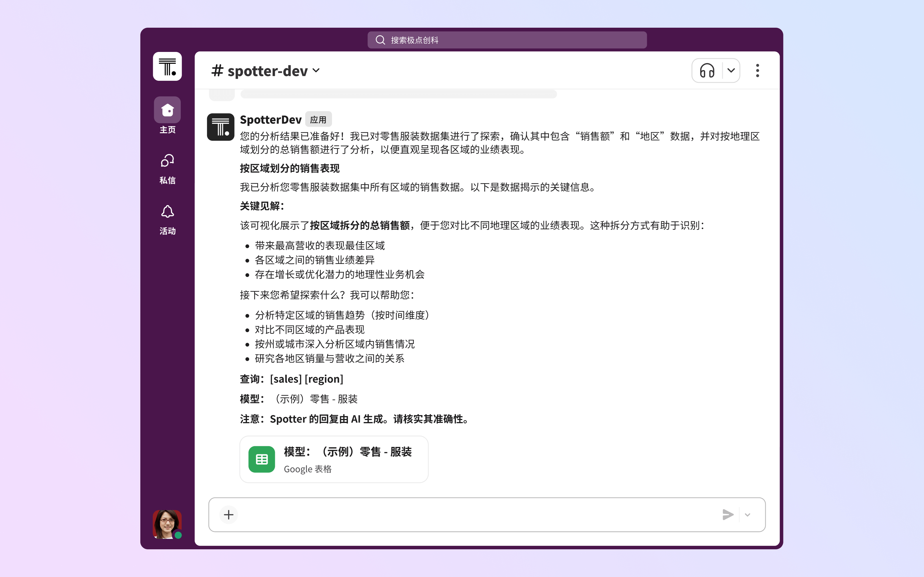Click the search bar 搜索极点创科
This screenshot has height=577, width=924.
pos(507,40)
